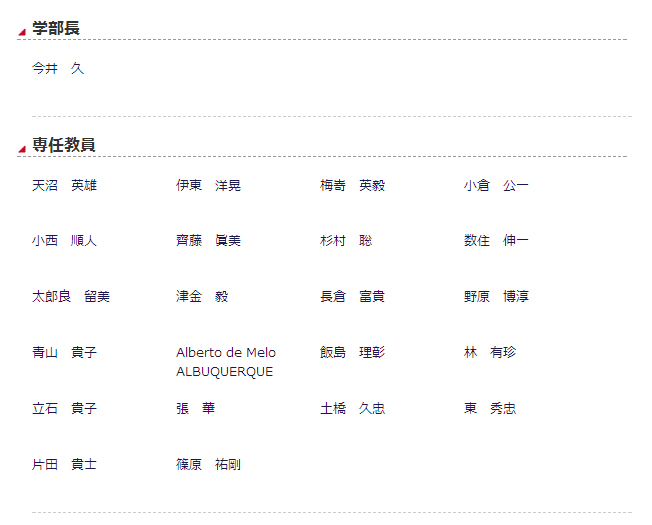Open Alberto de Melo ALBUQUERQUE's profile
The image size is (652, 525).
point(225,362)
